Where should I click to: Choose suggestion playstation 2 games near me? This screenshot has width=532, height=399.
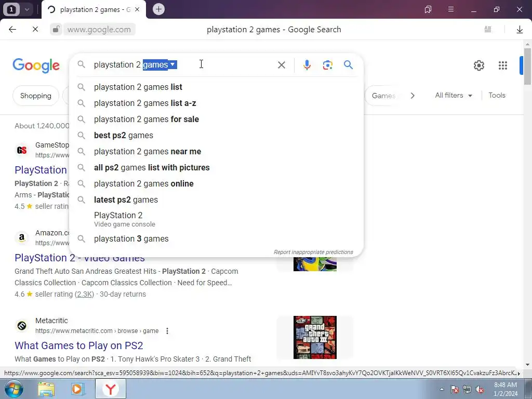216,151
